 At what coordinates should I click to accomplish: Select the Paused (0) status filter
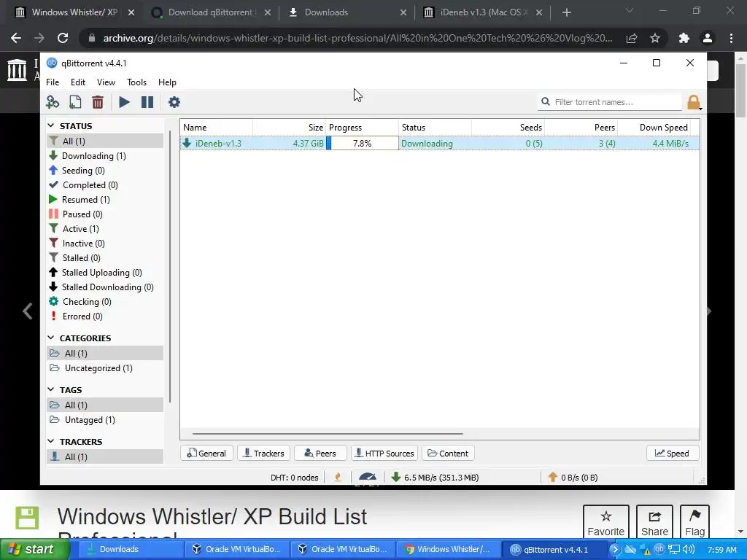(82, 214)
